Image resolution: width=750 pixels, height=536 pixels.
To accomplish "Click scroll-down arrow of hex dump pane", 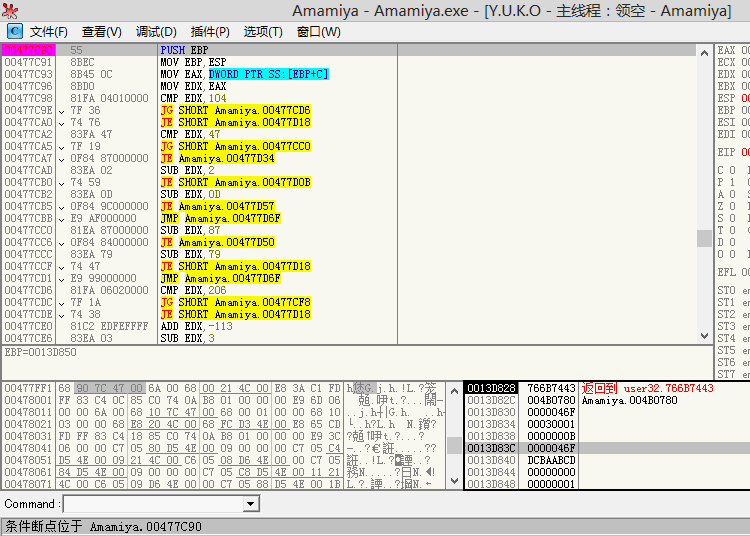I will [454, 481].
